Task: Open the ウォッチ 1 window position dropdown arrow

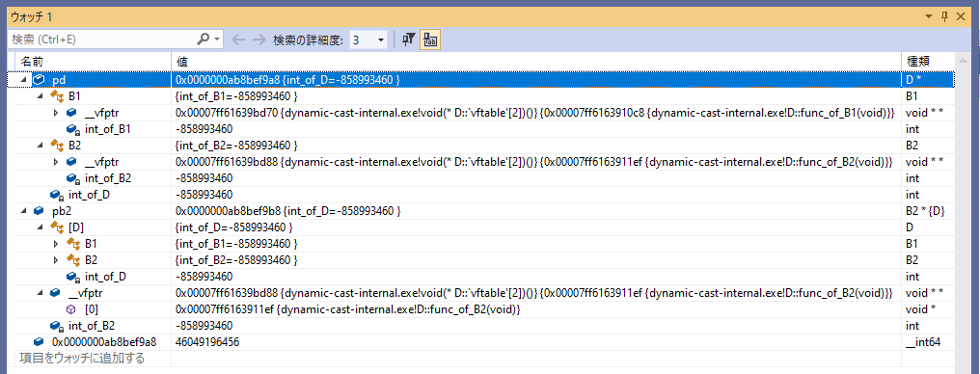Action: click(930, 15)
